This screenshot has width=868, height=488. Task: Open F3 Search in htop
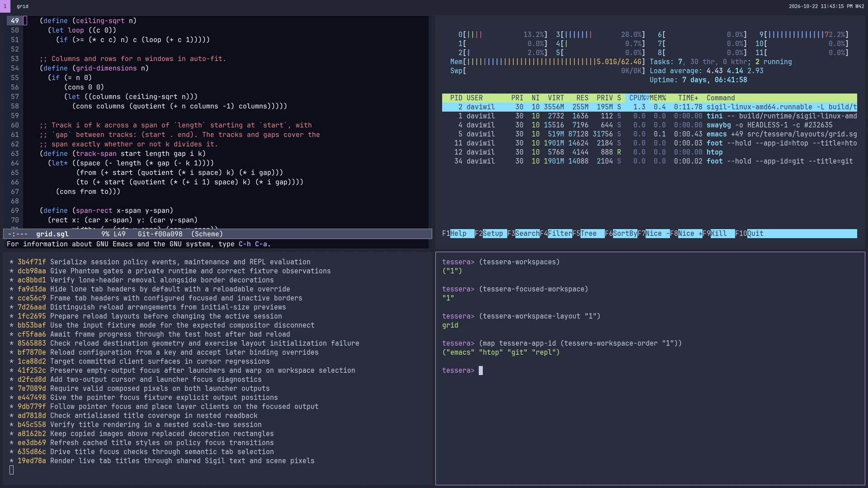(523, 234)
